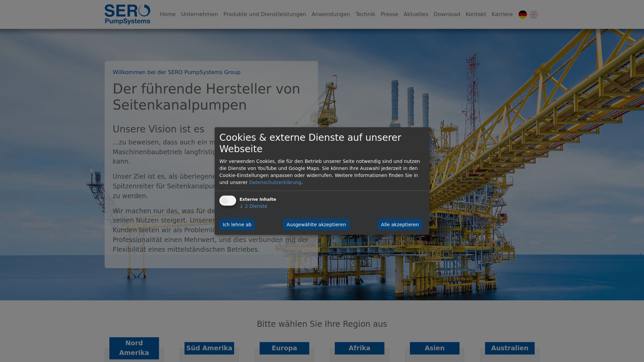Select the Süd Amerika region
The image size is (644, 362).
pos(209,348)
